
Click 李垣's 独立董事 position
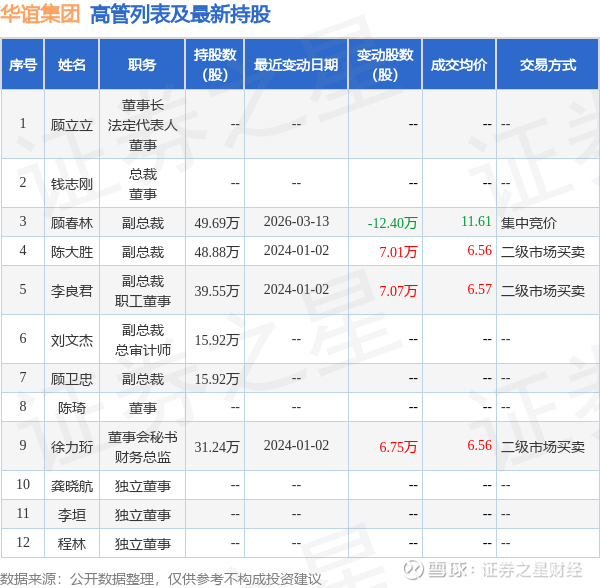(142, 515)
